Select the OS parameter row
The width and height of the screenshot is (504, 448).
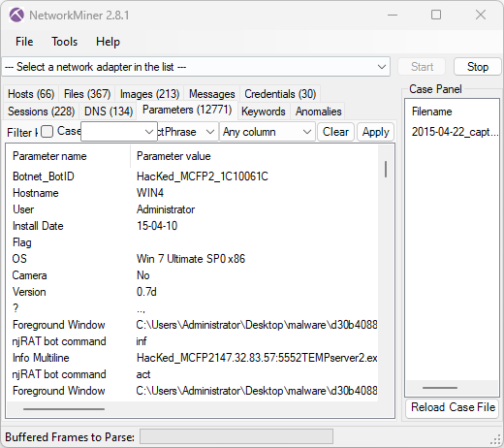coord(192,259)
